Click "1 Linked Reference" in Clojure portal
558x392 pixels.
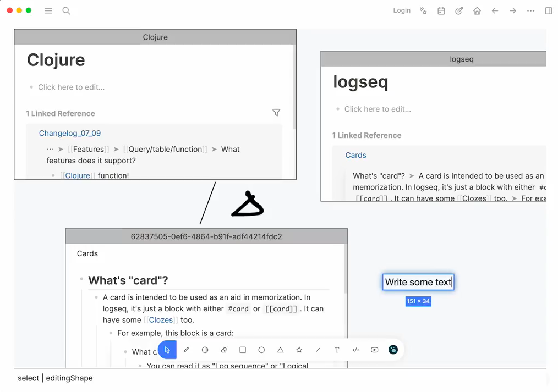60,113
